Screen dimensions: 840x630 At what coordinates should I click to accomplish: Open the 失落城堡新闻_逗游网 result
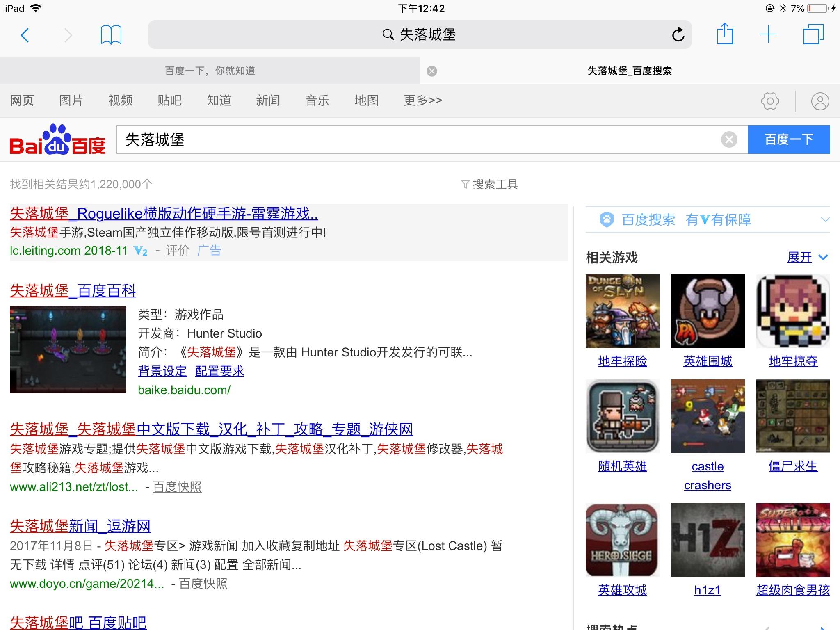coord(80,526)
